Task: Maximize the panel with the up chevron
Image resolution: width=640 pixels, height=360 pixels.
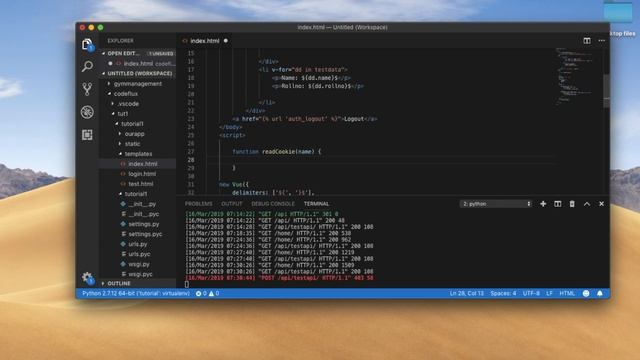Action: (x=587, y=204)
